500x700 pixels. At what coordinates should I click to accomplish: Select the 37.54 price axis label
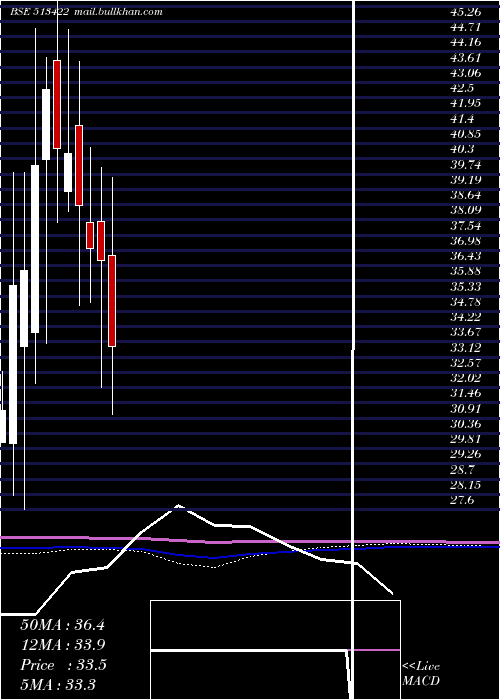tap(465, 225)
